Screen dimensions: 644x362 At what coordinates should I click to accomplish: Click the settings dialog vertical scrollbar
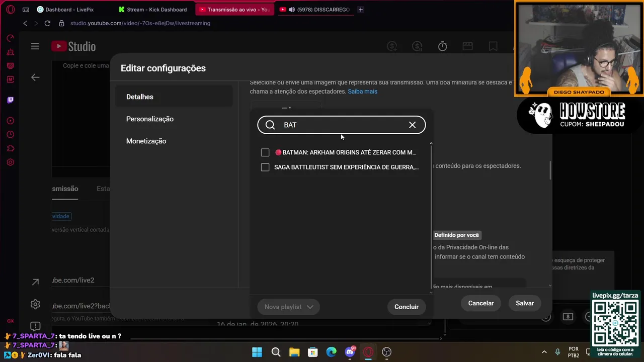point(550,171)
